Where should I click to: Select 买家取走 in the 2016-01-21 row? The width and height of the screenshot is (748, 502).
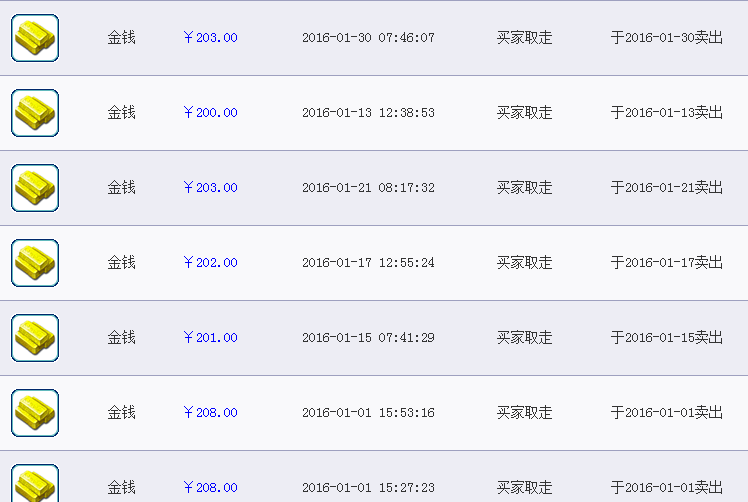(x=524, y=188)
